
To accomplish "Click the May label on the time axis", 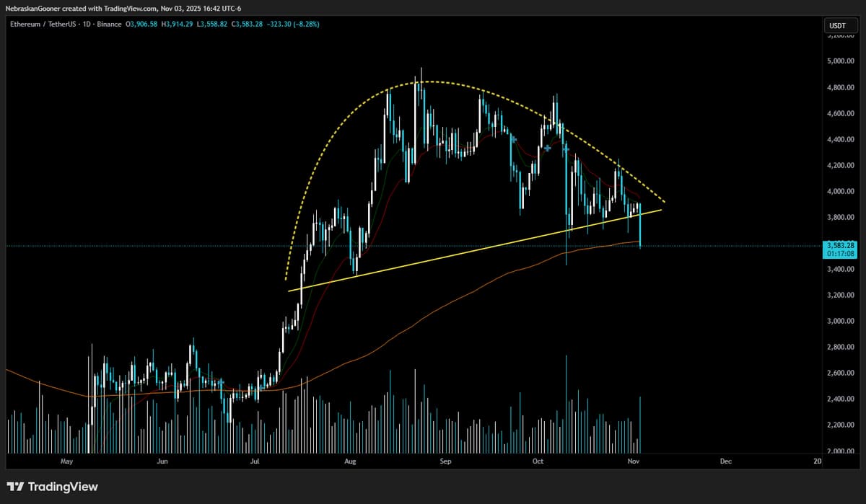I will (67, 460).
